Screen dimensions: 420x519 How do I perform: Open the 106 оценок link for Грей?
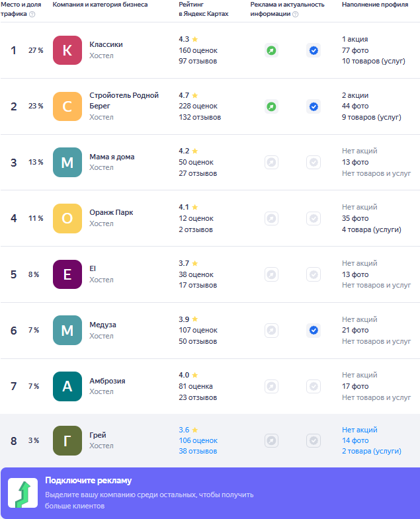coord(198,440)
